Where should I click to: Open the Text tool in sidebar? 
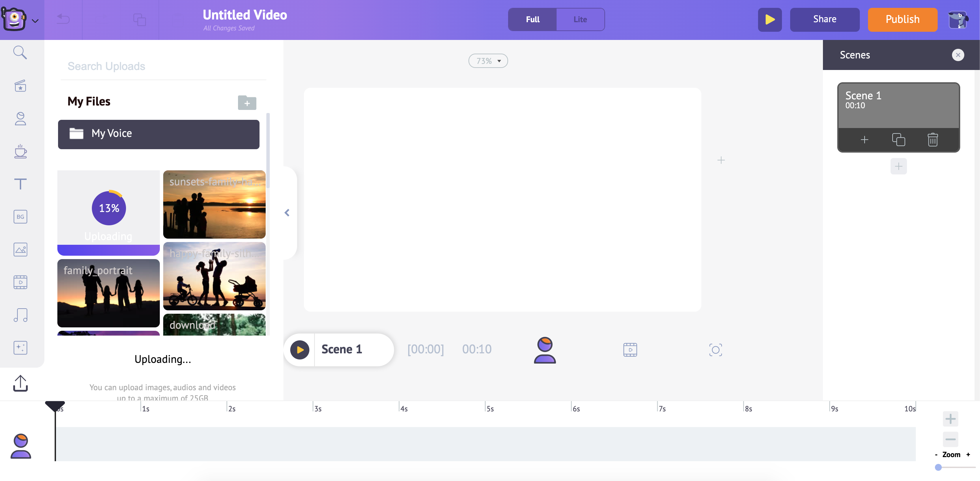pos(20,184)
